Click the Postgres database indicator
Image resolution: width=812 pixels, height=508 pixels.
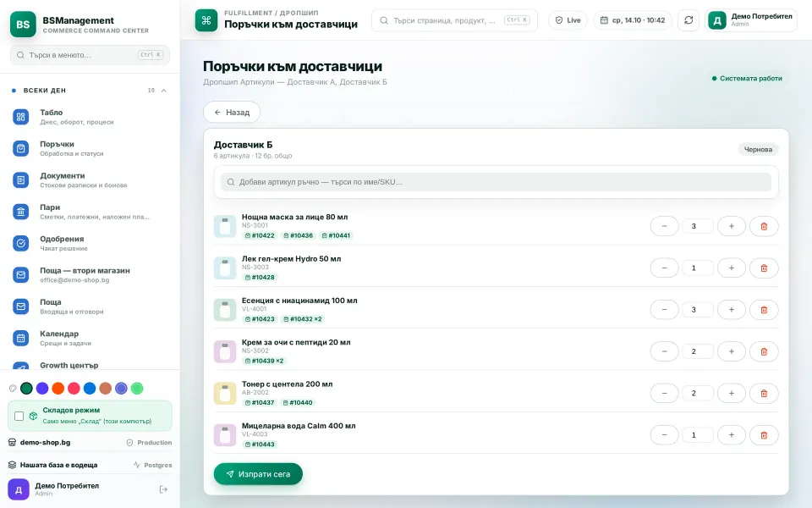(x=152, y=465)
